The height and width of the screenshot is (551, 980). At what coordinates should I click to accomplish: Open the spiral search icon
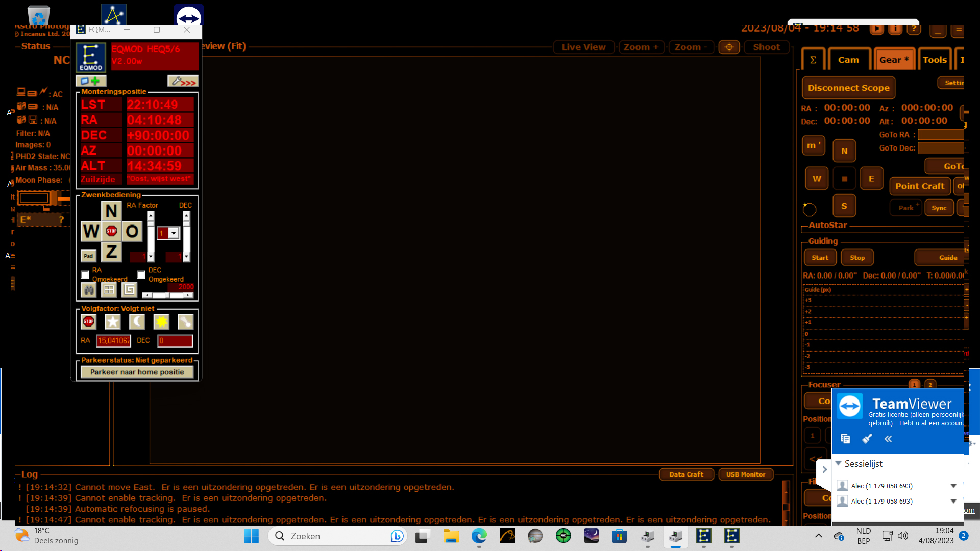click(130, 290)
